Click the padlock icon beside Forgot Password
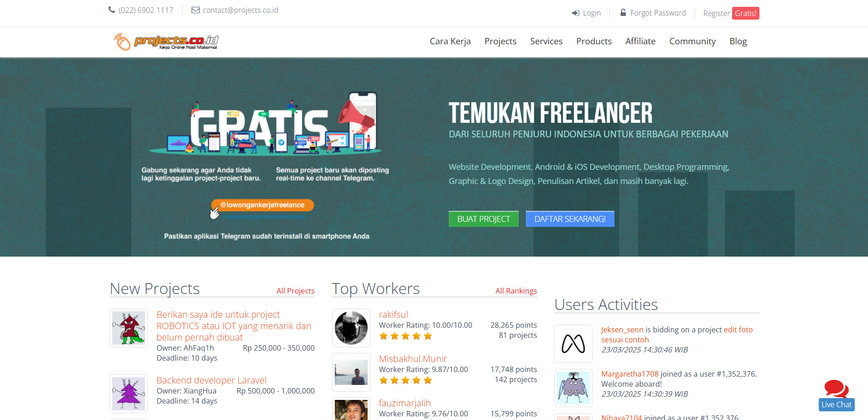 623,13
